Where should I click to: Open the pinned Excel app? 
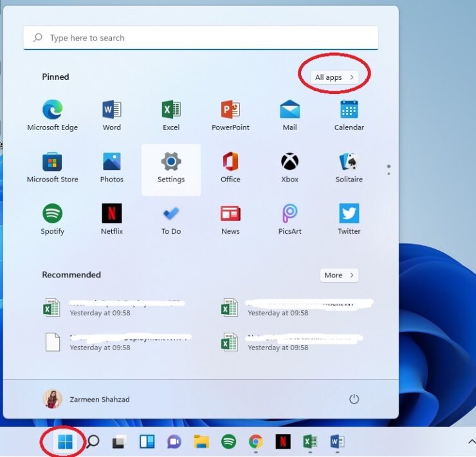coord(171,115)
